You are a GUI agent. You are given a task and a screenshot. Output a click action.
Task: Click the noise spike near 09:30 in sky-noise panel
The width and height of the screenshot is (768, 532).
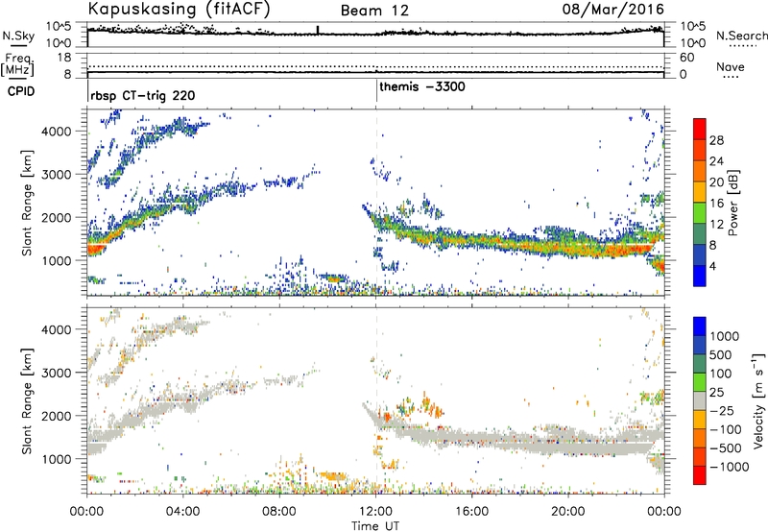318,30
